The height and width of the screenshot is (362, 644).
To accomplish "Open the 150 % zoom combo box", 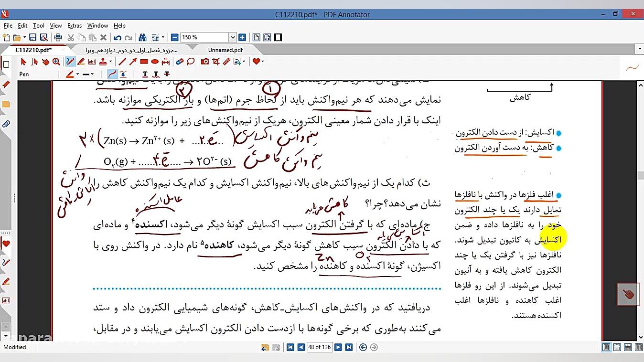I will pos(208,37).
